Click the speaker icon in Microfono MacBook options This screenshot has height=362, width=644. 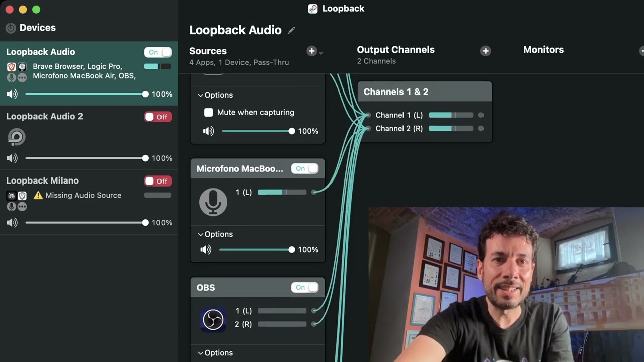point(206,250)
